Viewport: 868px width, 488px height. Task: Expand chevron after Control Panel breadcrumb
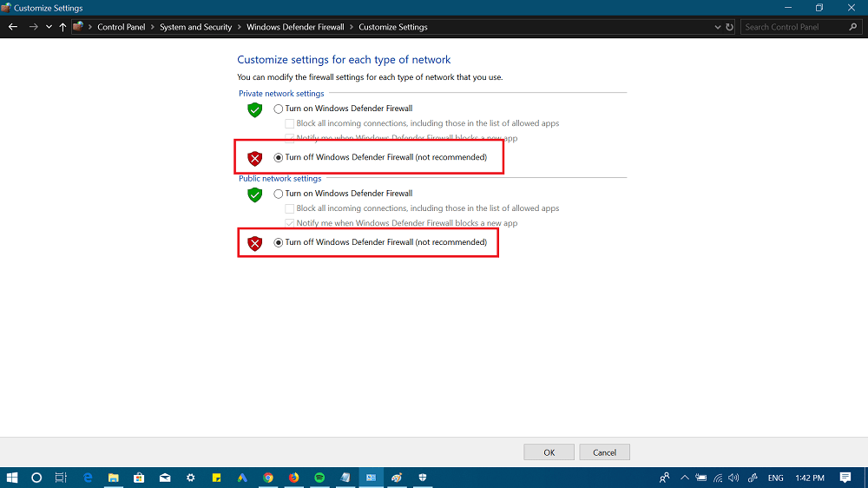pos(152,27)
